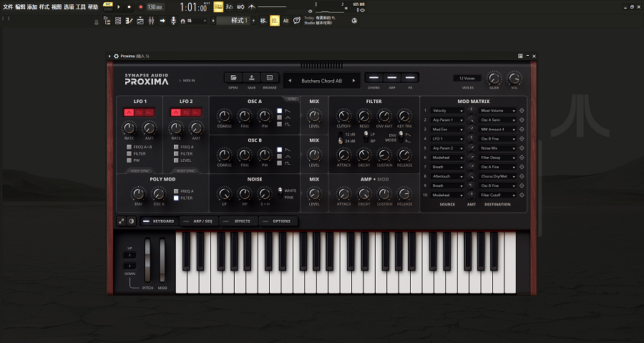
Task: Click the Save preset icon
Action: pyautogui.click(x=252, y=77)
